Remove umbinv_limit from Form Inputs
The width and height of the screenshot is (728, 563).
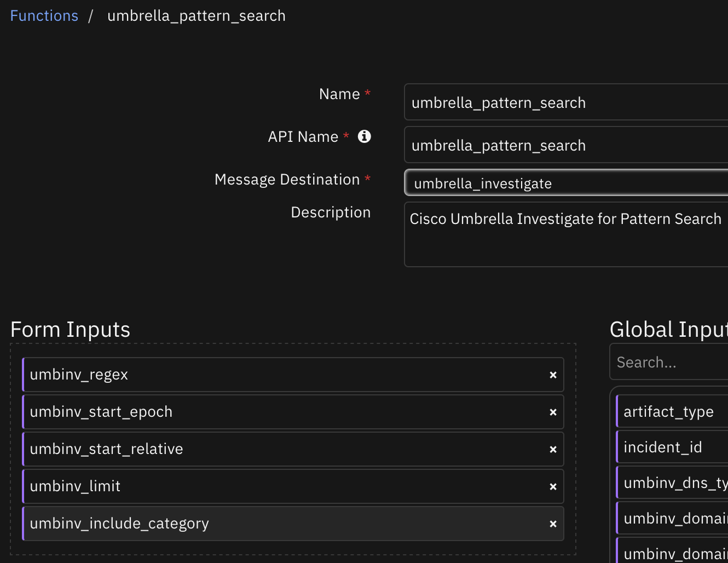point(553,487)
